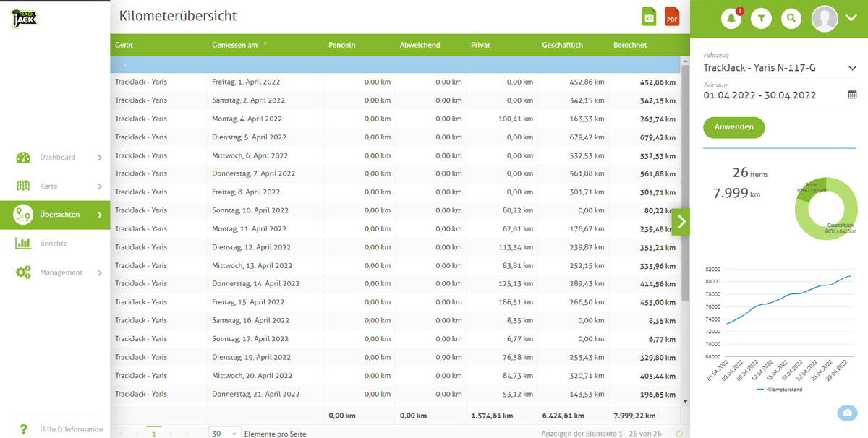Sort by the Pendeln column
Image resolution: width=868 pixels, height=438 pixels.
coord(341,45)
